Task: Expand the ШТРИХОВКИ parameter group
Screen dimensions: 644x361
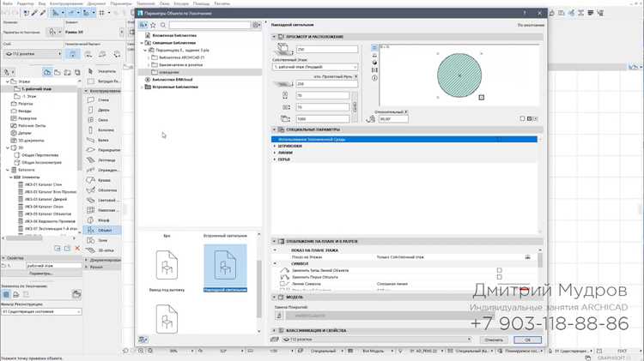Action: (275, 146)
